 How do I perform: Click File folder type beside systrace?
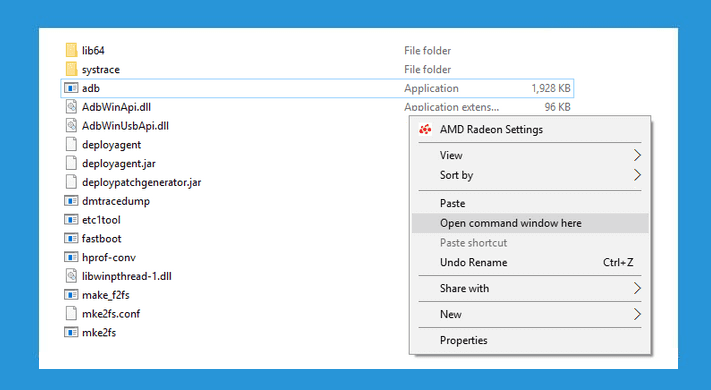click(x=428, y=69)
